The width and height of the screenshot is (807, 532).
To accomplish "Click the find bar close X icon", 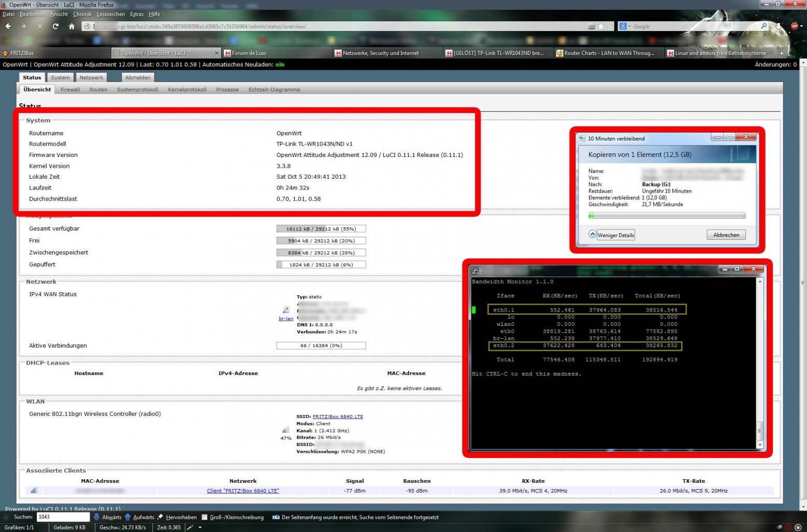I will point(7,517).
